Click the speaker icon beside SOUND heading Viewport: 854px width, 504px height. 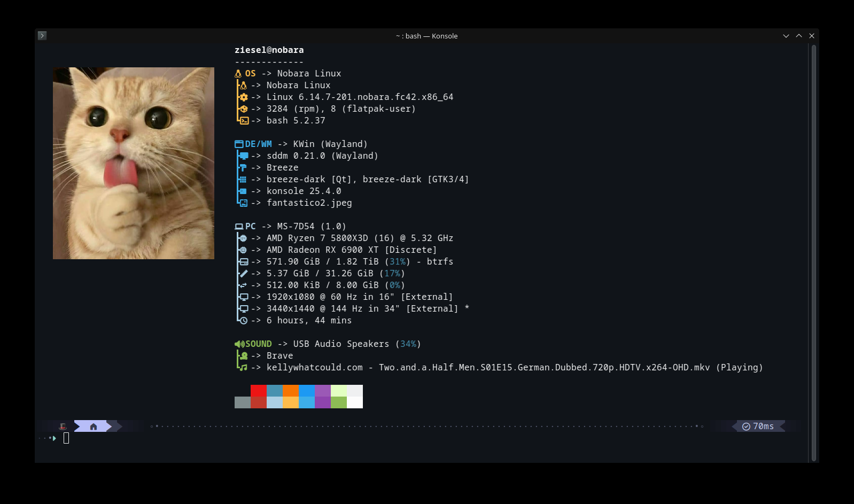pyautogui.click(x=239, y=344)
